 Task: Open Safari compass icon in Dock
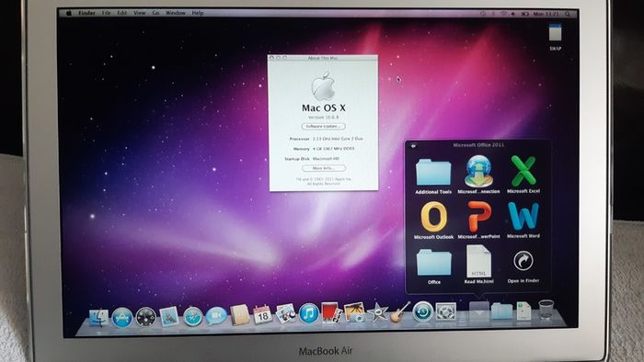(x=192, y=316)
